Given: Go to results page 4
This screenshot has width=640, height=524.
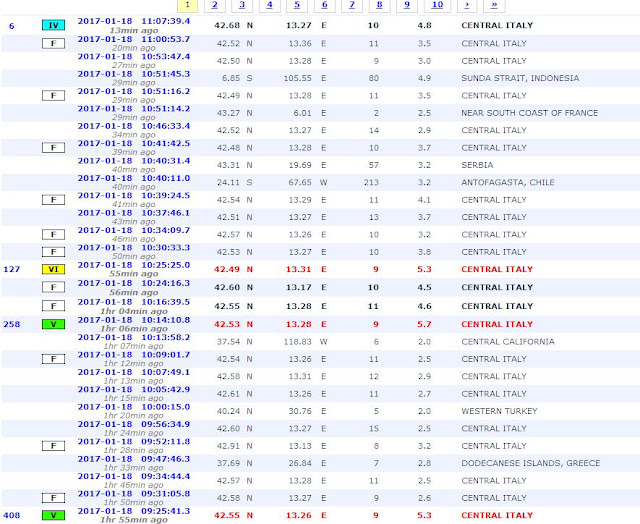Looking at the screenshot, I should 269,5.
